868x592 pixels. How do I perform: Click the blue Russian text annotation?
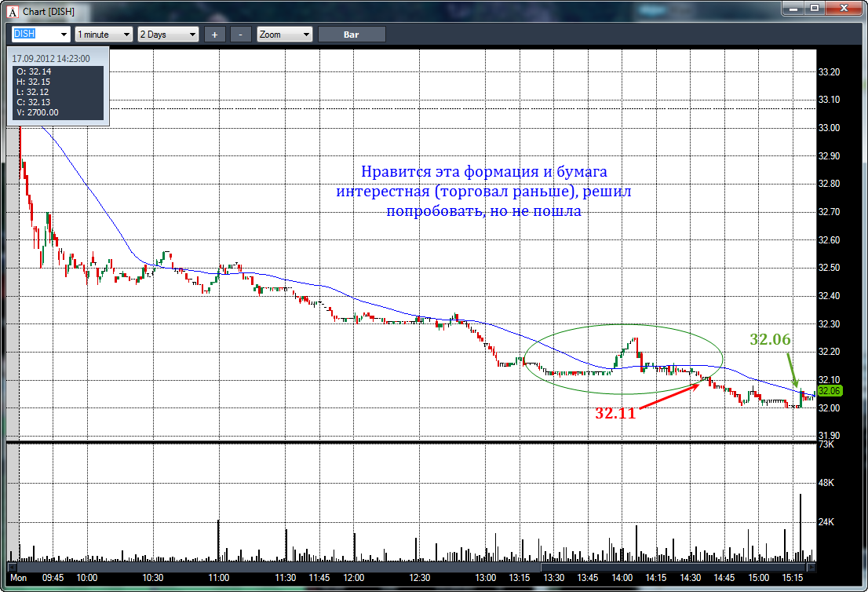coord(483,191)
